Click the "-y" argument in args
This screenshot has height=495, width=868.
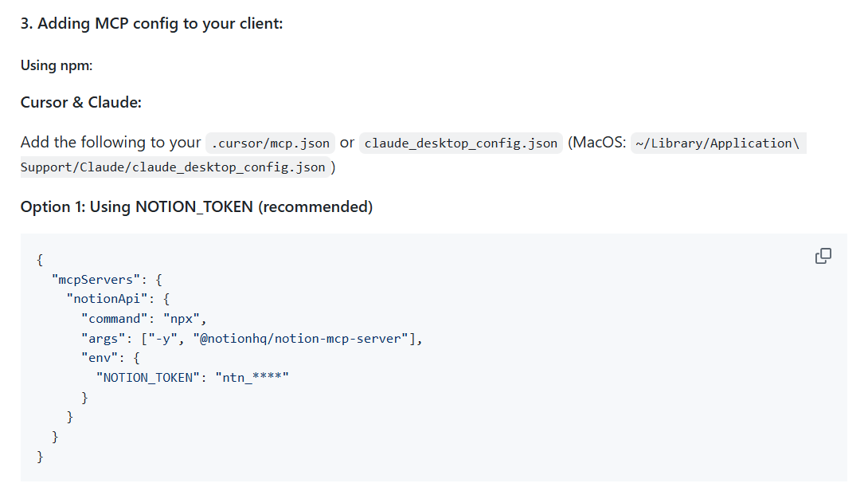click(162, 339)
